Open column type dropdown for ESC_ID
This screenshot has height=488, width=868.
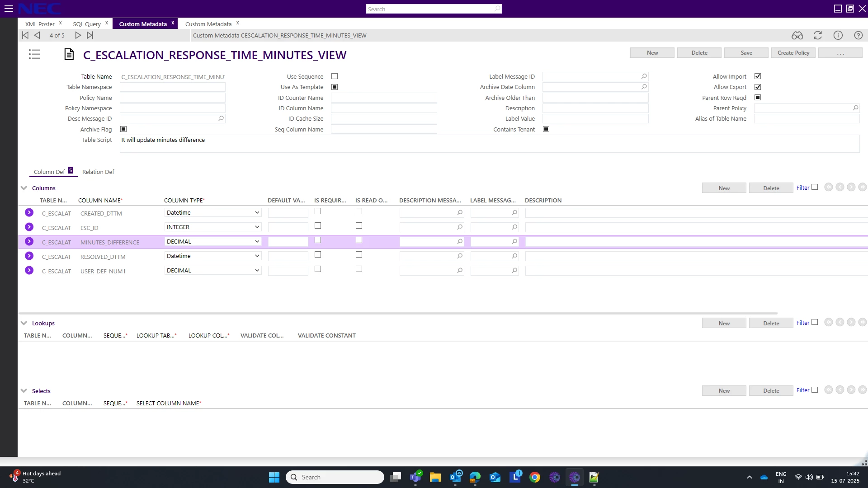(257, 227)
